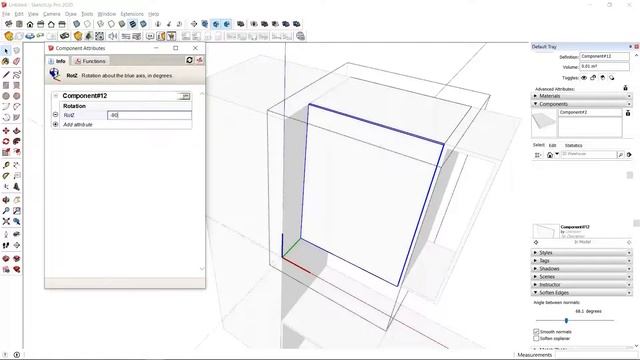Screen dimensions: 640x360
Task: Toggle cast shadows in Entity Info
Action: (611, 78)
